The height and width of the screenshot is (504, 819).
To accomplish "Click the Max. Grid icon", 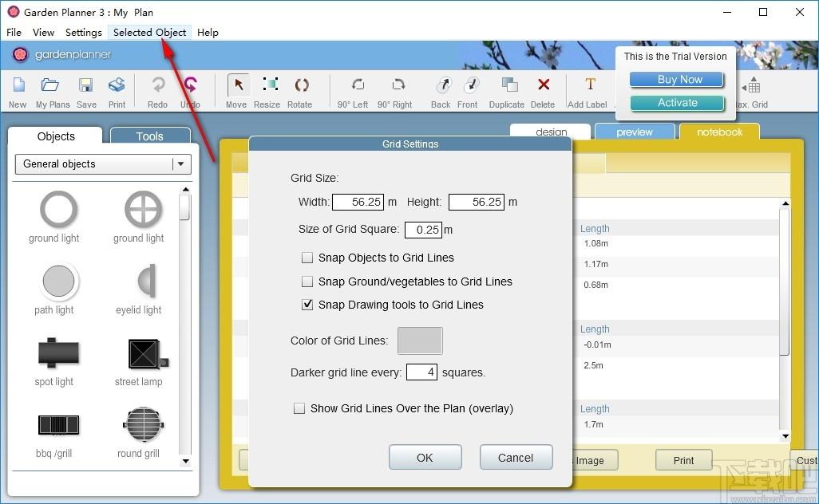I will click(751, 85).
